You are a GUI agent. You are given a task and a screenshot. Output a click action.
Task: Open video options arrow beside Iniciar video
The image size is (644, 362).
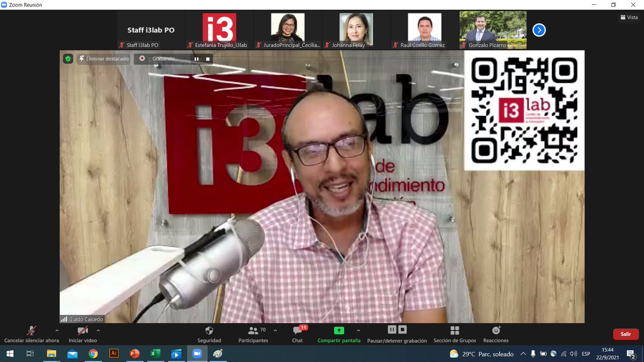click(98, 330)
